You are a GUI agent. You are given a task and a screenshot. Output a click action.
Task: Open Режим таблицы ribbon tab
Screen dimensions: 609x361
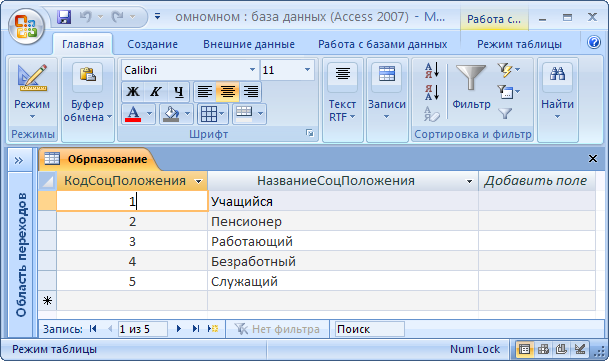click(519, 44)
